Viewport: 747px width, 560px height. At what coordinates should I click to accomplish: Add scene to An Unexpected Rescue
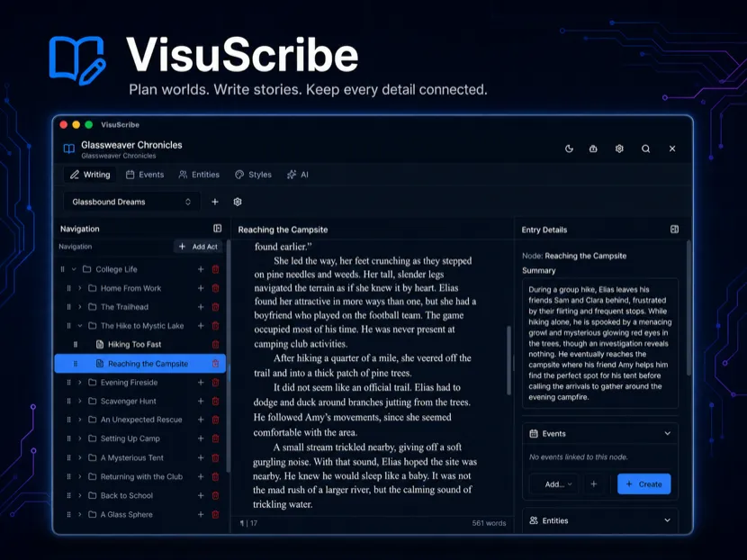click(201, 420)
